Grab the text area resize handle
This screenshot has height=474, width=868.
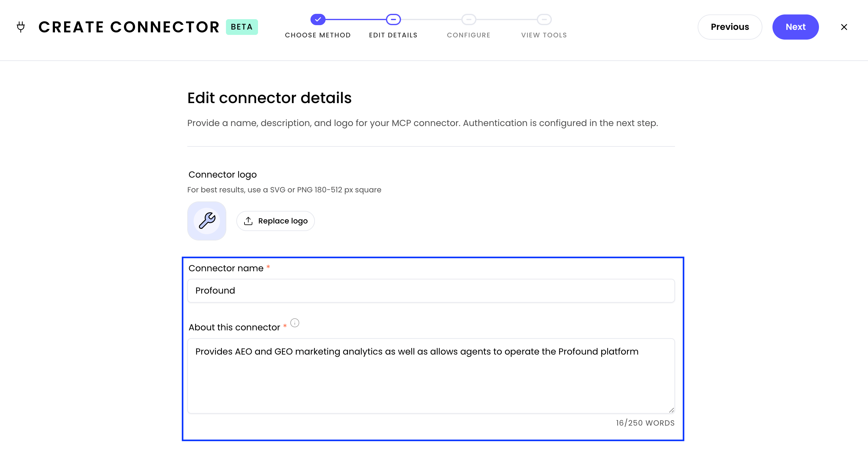[x=671, y=410]
